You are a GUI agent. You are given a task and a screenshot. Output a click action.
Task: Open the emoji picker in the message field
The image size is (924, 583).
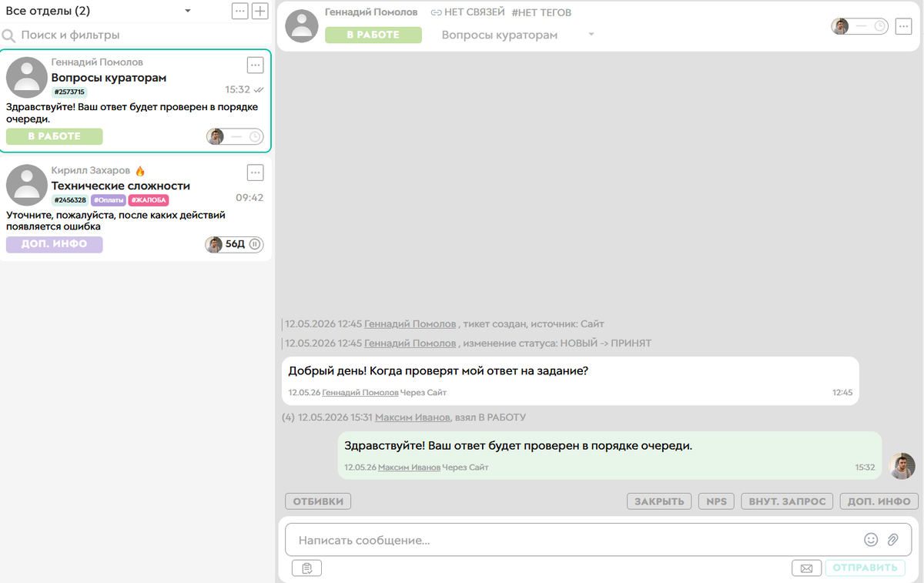click(871, 540)
